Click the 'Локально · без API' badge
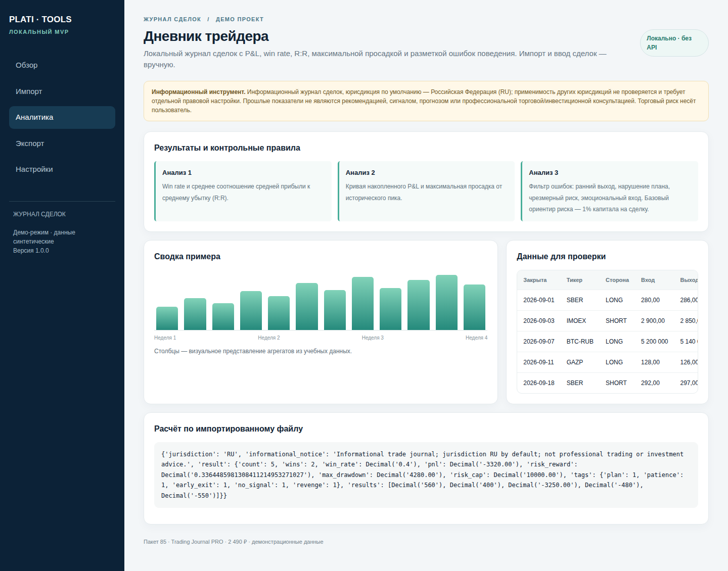The width and height of the screenshot is (728, 571). [x=674, y=43]
